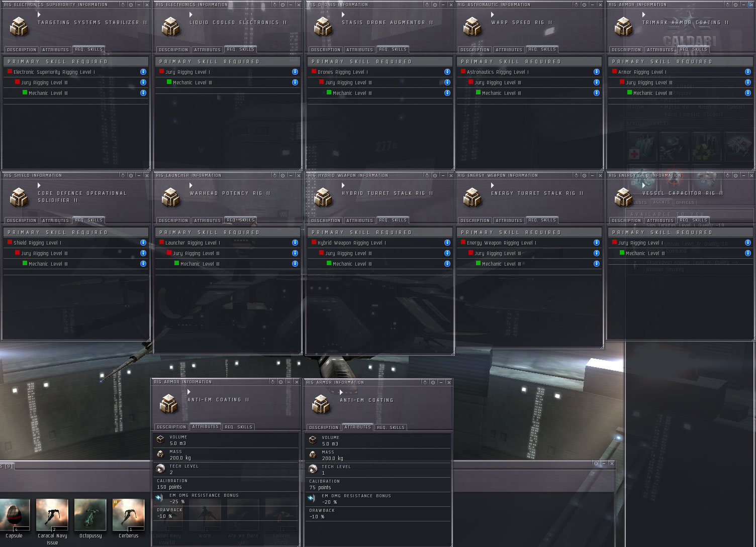Viewport: 756px width, 547px height.
Task: Click the "Hybrid Weapon Rigging Level I" skill text
Action: pyautogui.click(x=352, y=243)
